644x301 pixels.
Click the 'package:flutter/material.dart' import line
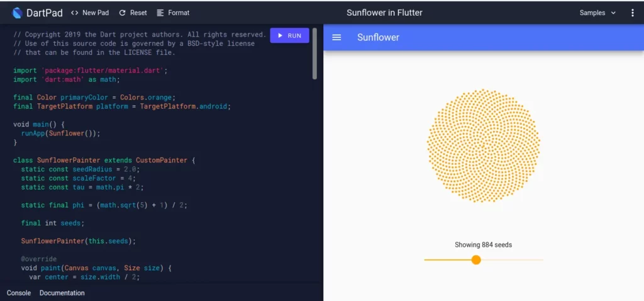click(x=91, y=71)
